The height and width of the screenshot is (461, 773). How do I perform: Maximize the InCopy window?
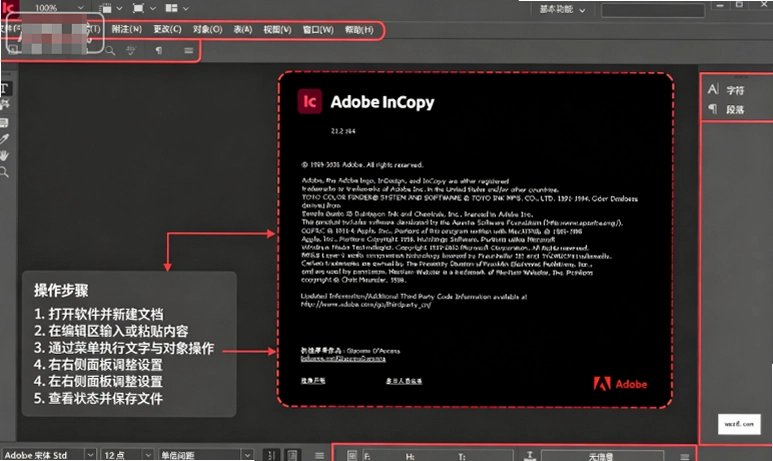click(739, 4)
